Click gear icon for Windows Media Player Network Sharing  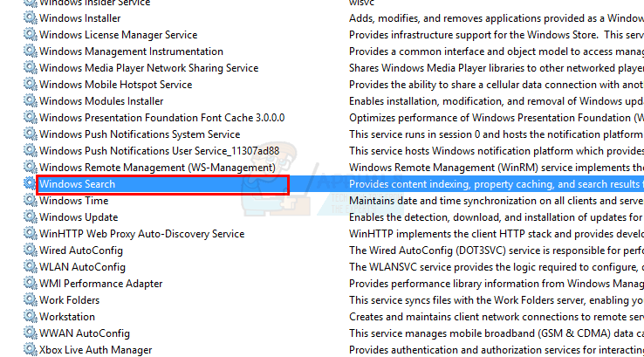[x=30, y=67]
